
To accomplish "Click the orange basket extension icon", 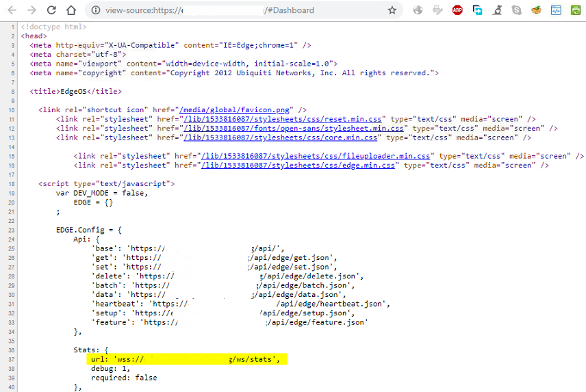I will coord(536,10).
